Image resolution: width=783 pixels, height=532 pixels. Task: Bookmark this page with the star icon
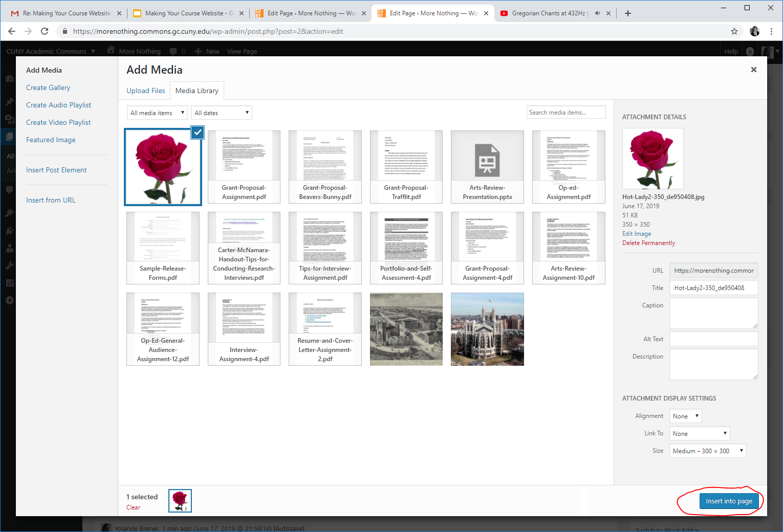pos(734,31)
